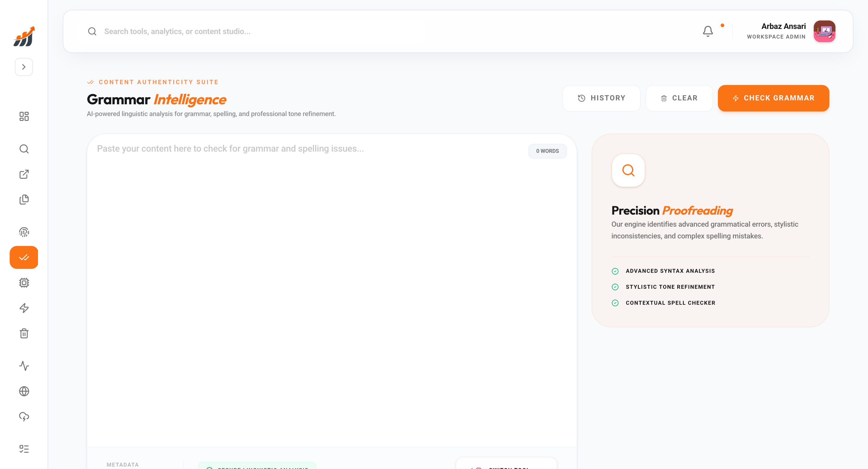868x469 pixels.
Task: Open the fingerprint tool icon
Action: [x=24, y=232]
